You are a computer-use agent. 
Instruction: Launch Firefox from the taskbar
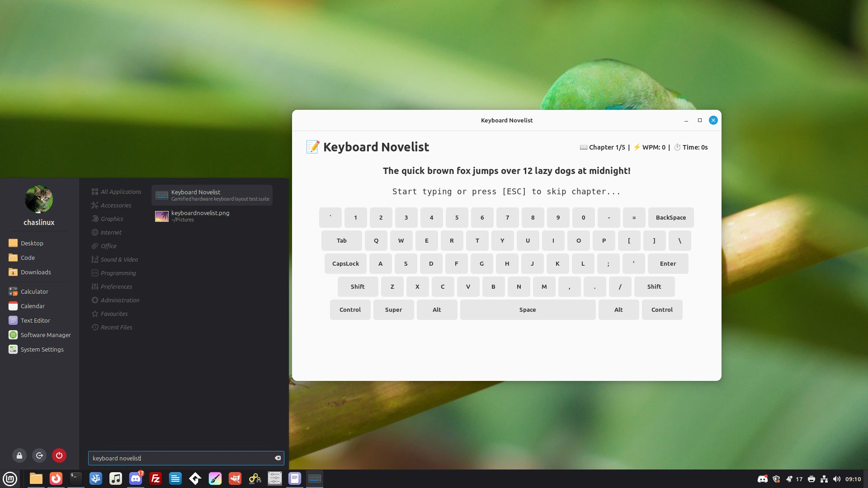click(x=56, y=479)
